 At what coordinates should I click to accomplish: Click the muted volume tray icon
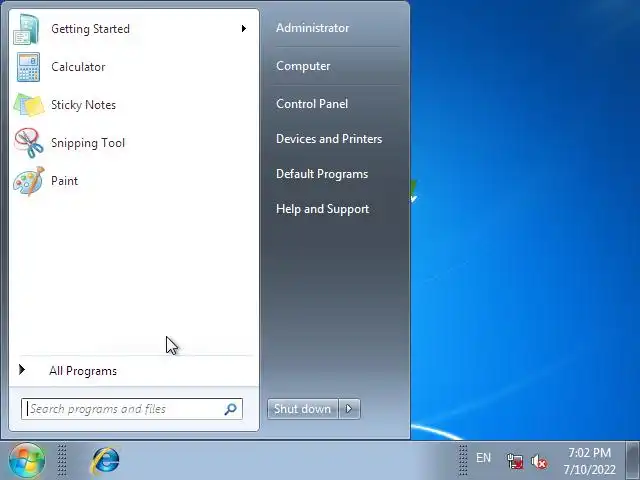(539, 462)
